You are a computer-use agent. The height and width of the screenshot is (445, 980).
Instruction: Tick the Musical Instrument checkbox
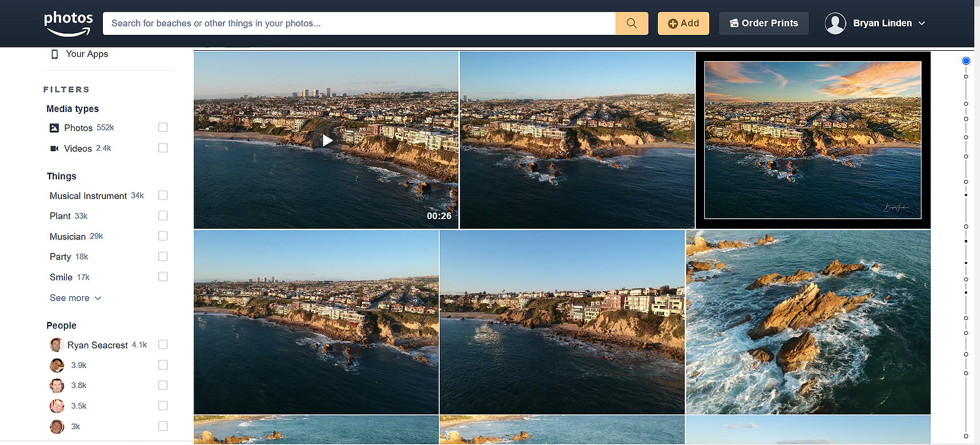(x=163, y=195)
